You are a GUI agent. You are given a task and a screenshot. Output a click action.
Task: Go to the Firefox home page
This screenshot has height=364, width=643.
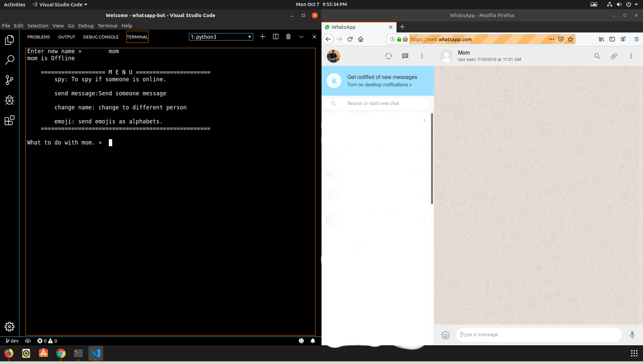pyautogui.click(x=361, y=39)
